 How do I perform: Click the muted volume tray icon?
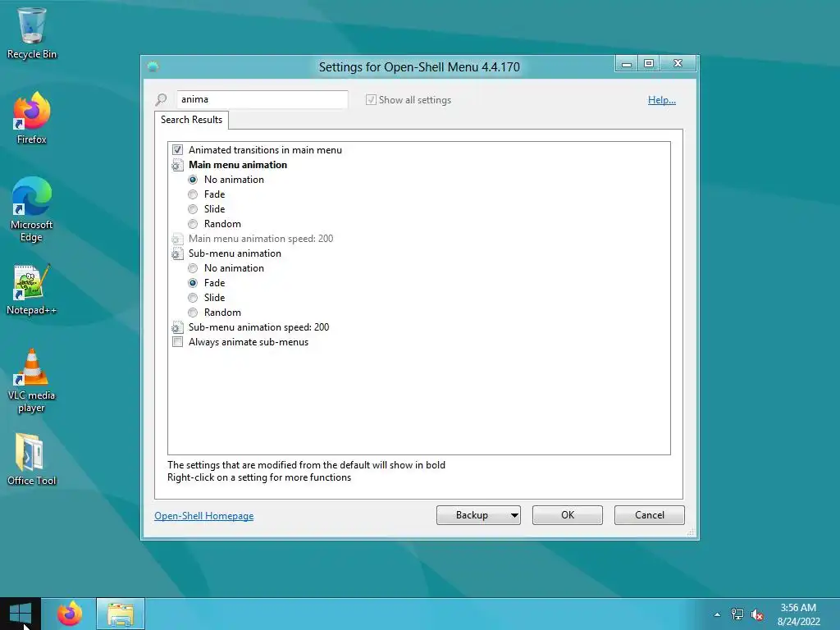pos(757,614)
